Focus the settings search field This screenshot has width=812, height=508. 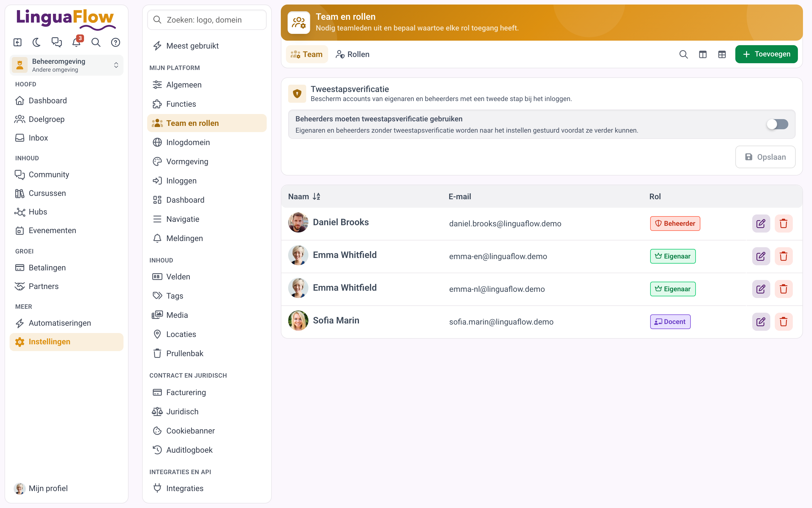pyautogui.click(x=207, y=20)
